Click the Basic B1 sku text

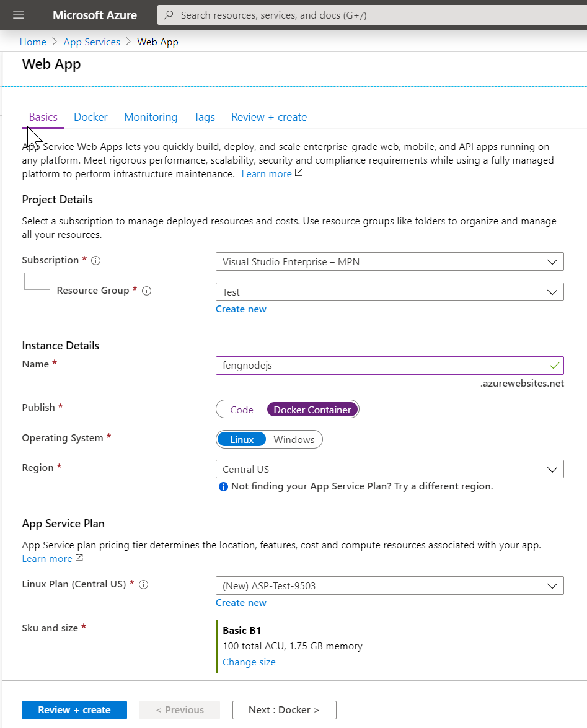242,631
